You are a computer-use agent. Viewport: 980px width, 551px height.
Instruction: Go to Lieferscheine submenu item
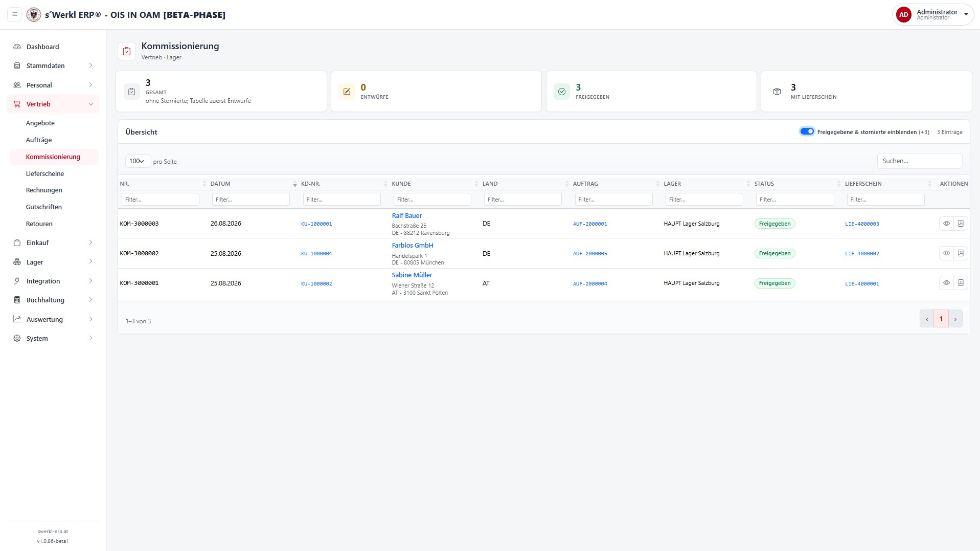pyautogui.click(x=45, y=173)
